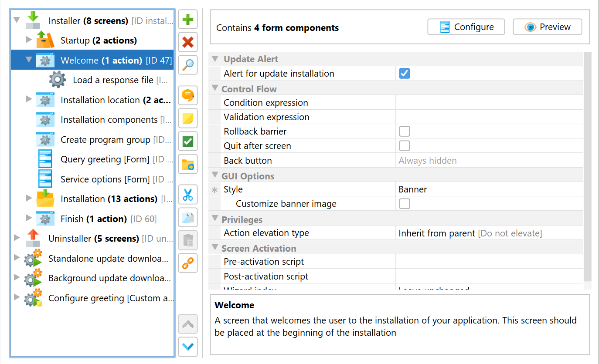Click the Configure greeting custom application icon

[33, 298]
